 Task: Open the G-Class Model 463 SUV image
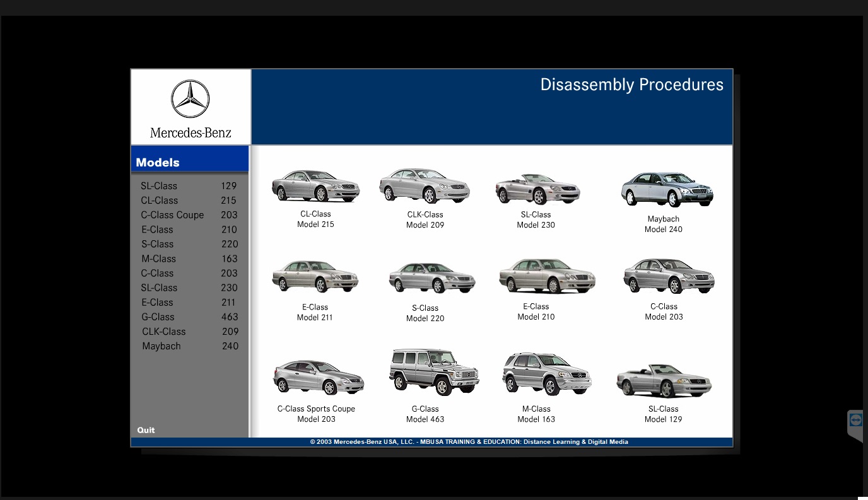pyautogui.click(x=434, y=372)
